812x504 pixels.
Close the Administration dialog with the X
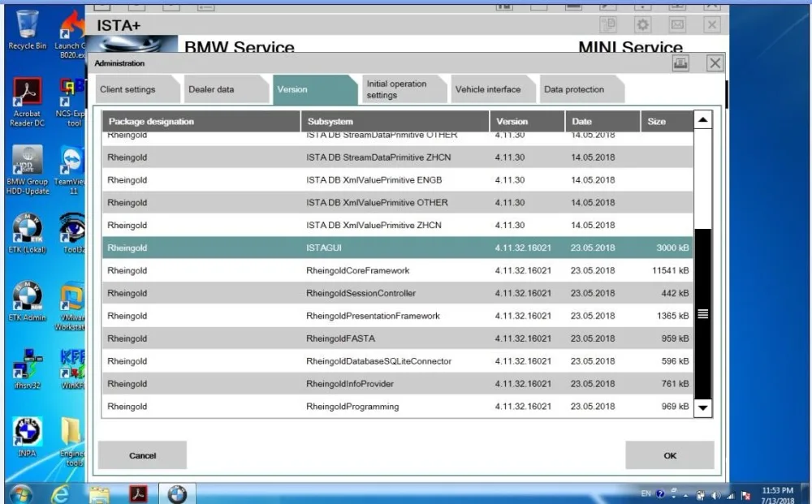click(x=715, y=63)
